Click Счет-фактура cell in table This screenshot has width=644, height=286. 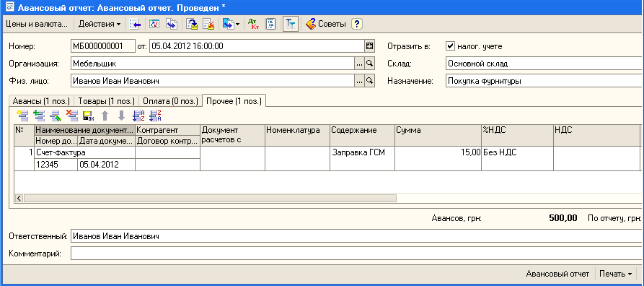85,152
